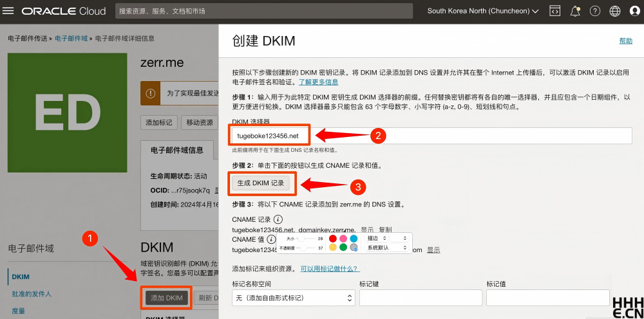The image size is (644, 319).
Task: Go to 电子邮件传送 breadcrumb
Action: tap(27, 39)
